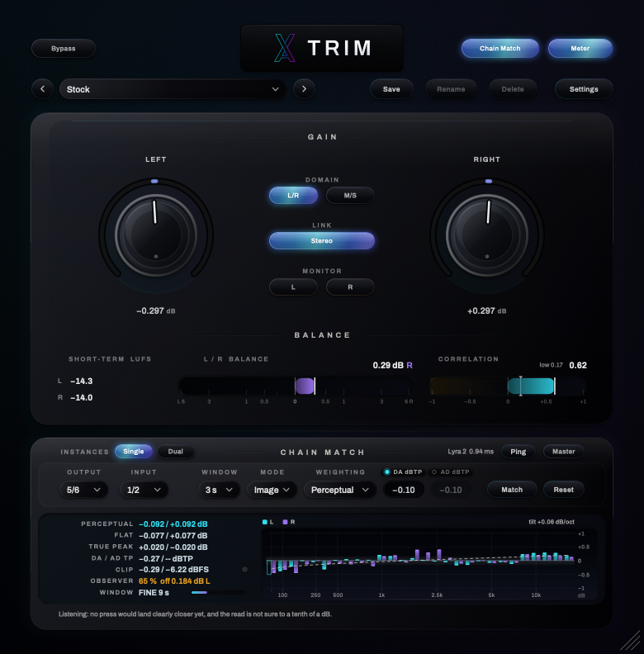Click the resize grip corner icon
Screen dimensions: 644x654
coord(630,640)
